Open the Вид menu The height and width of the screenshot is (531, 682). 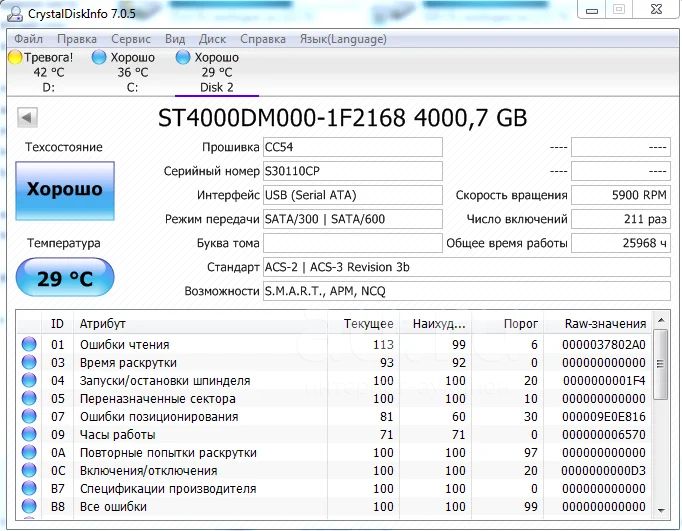[175, 39]
